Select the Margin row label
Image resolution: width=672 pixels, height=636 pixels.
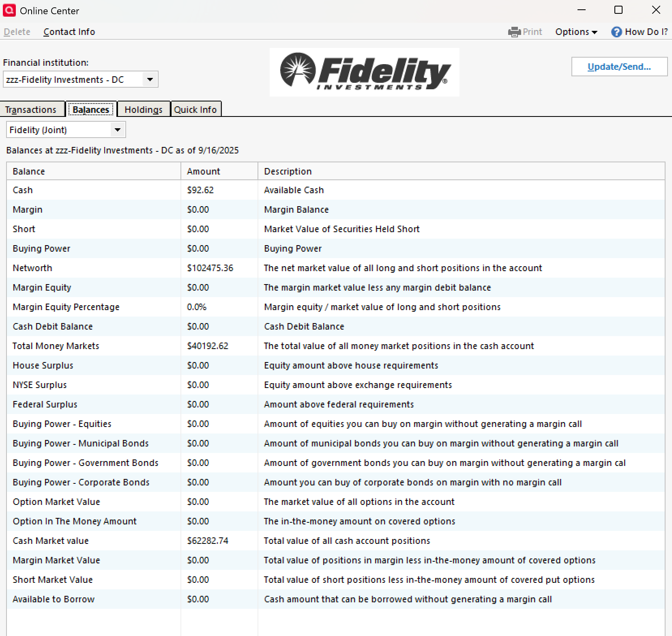pyautogui.click(x=28, y=209)
